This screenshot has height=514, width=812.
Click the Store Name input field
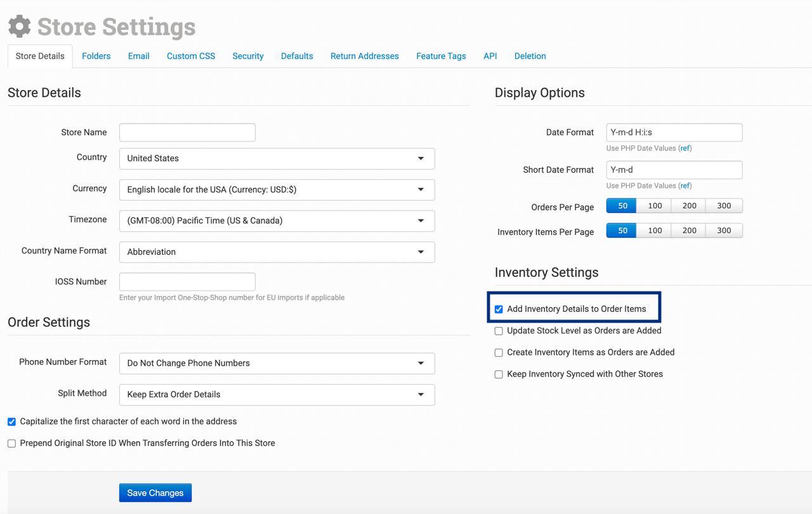(187, 132)
